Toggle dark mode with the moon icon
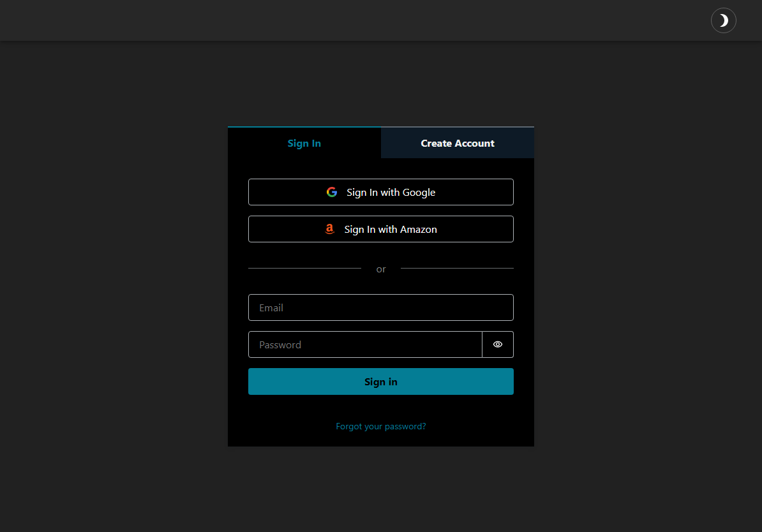This screenshot has height=532, width=762. [723, 20]
